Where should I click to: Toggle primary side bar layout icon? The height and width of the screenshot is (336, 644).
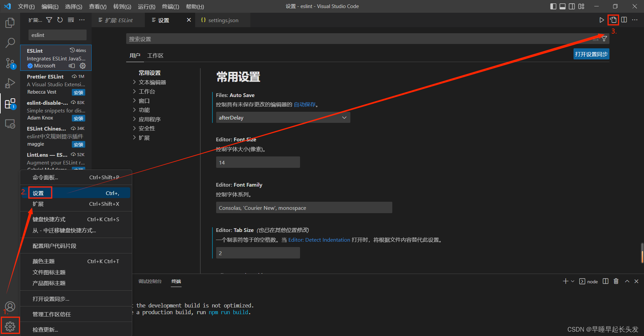[553, 6]
